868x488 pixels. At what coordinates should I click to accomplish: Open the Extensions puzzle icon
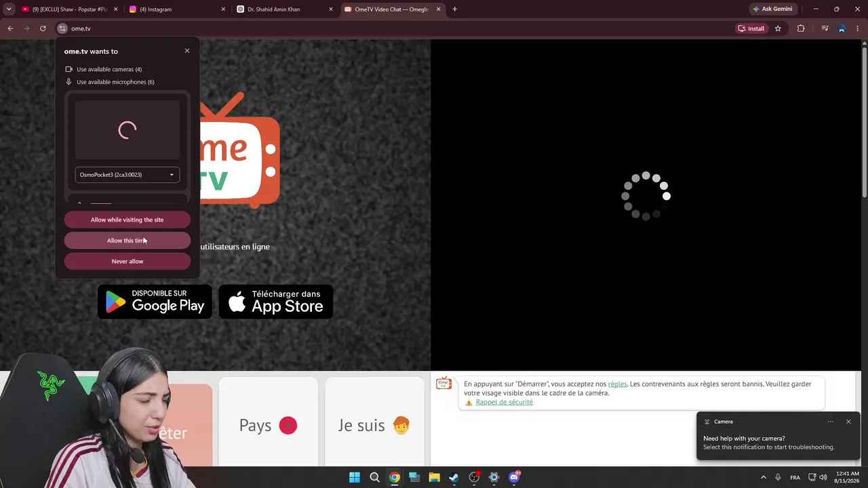801,28
